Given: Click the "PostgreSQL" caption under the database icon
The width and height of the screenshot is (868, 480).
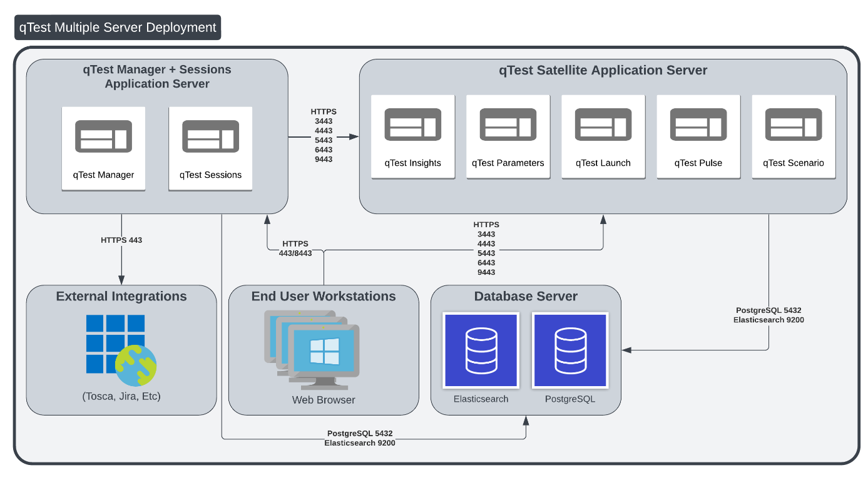Looking at the screenshot, I should click(x=570, y=399).
